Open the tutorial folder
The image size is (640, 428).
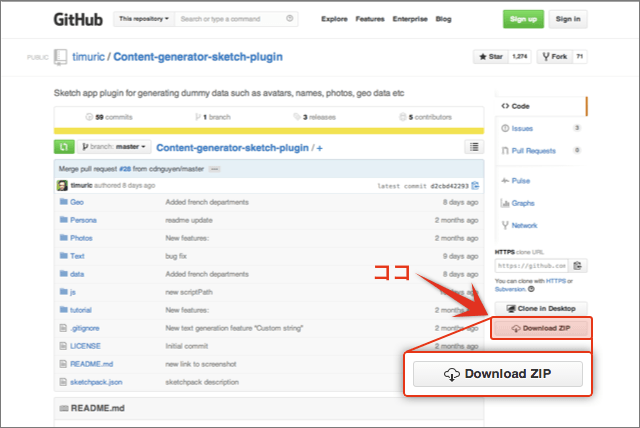81,310
